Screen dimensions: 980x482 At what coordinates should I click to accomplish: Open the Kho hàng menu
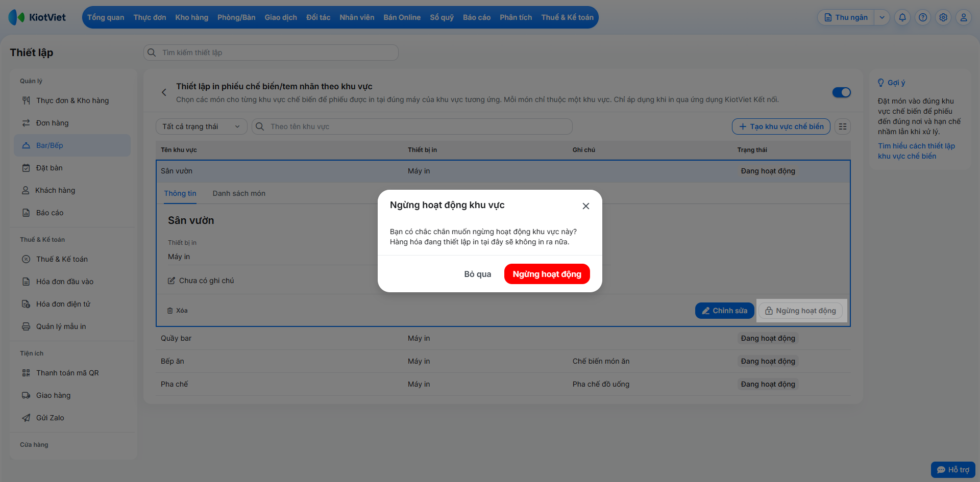point(191,17)
